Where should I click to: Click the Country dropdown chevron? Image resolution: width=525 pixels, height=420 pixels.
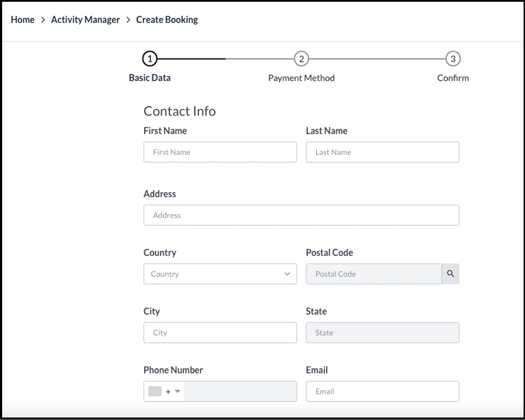point(288,274)
